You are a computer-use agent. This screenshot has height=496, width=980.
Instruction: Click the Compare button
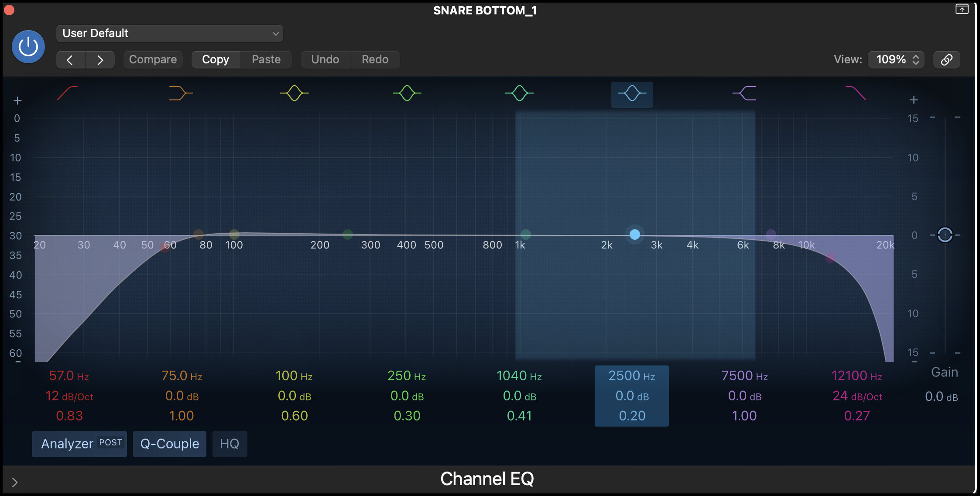(x=153, y=60)
